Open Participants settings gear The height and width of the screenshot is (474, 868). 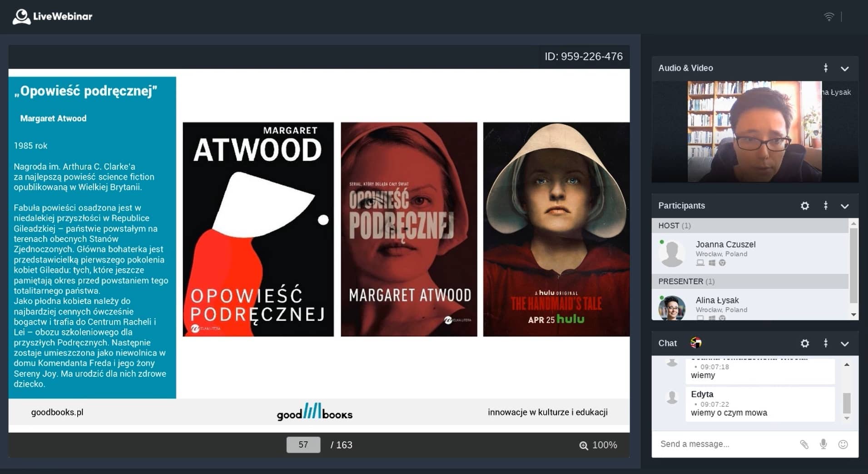tap(805, 206)
